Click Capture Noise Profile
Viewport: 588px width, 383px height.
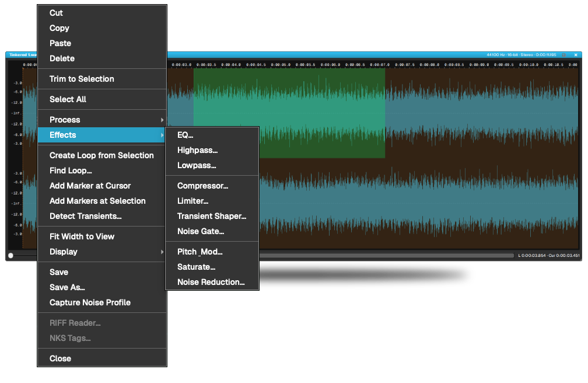click(x=102, y=302)
